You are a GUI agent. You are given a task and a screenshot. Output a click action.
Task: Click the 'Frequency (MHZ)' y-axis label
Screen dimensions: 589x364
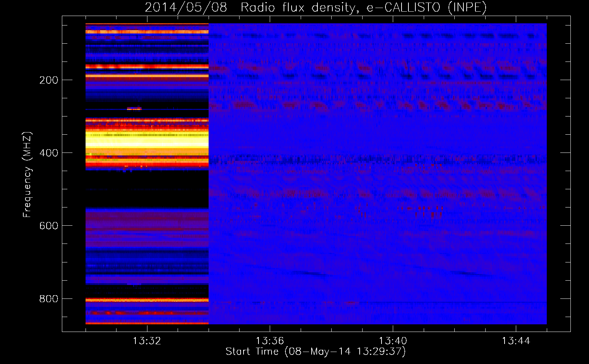pyautogui.click(x=27, y=175)
